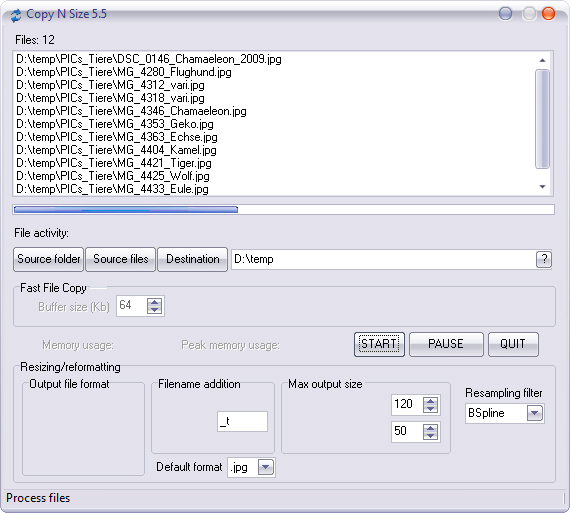Viewport: 570px width, 513px height.
Task: Click the Copy N Size app icon
Action: pyautogui.click(x=16, y=15)
